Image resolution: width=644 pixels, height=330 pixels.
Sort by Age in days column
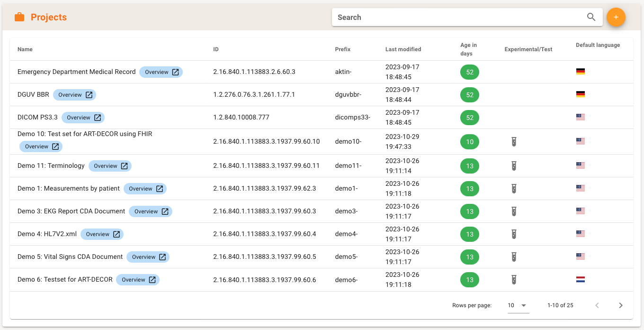[x=468, y=49]
